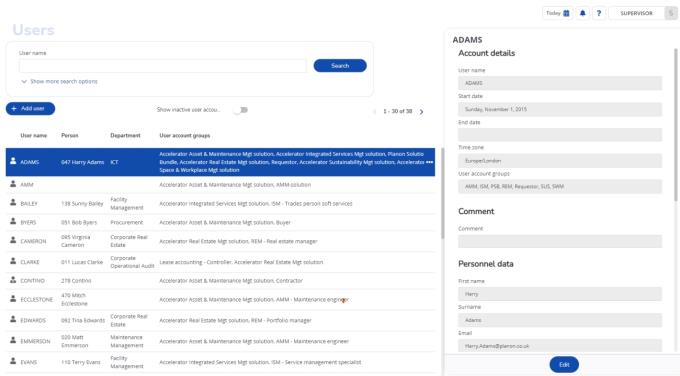Image resolution: width=680 pixels, height=376 pixels.
Task: Click the user icon for ADAMS row
Action: (x=13, y=161)
